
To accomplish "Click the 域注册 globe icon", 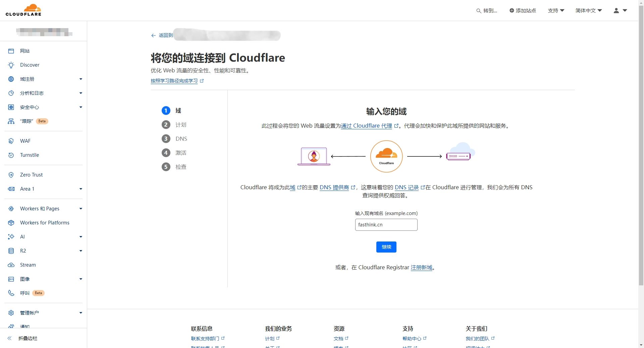I will [11, 79].
